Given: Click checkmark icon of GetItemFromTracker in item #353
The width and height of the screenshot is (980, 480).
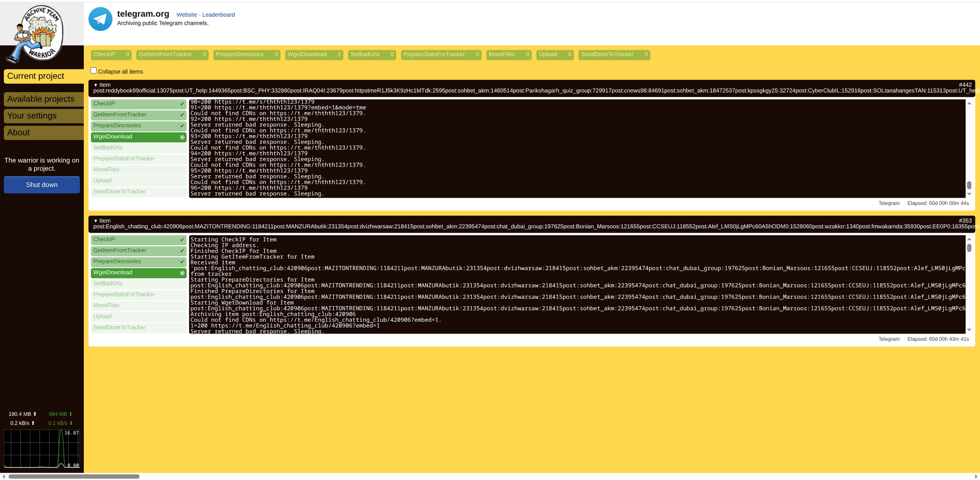Looking at the screenshot, I should 182,251.
